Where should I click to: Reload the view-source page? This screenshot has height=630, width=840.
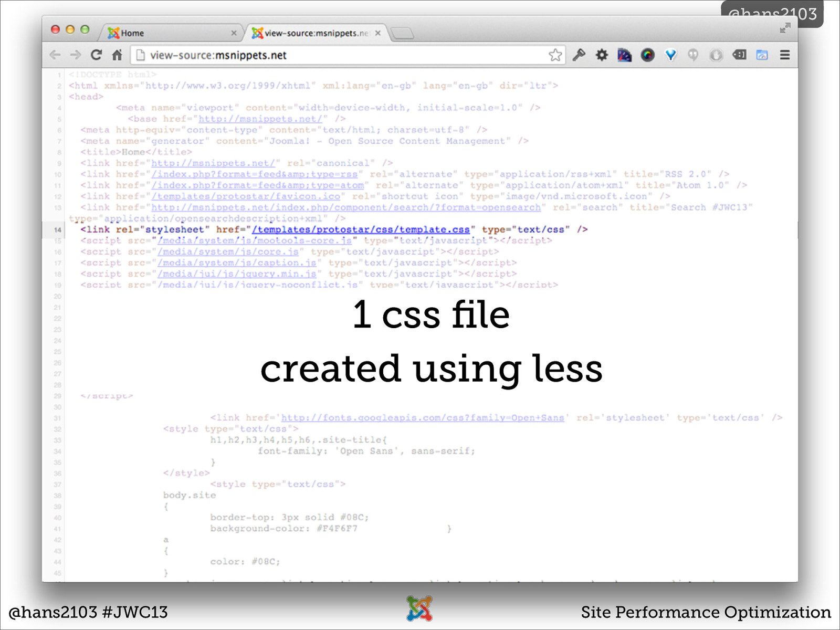pyautogui.click(x=96, y=55)
